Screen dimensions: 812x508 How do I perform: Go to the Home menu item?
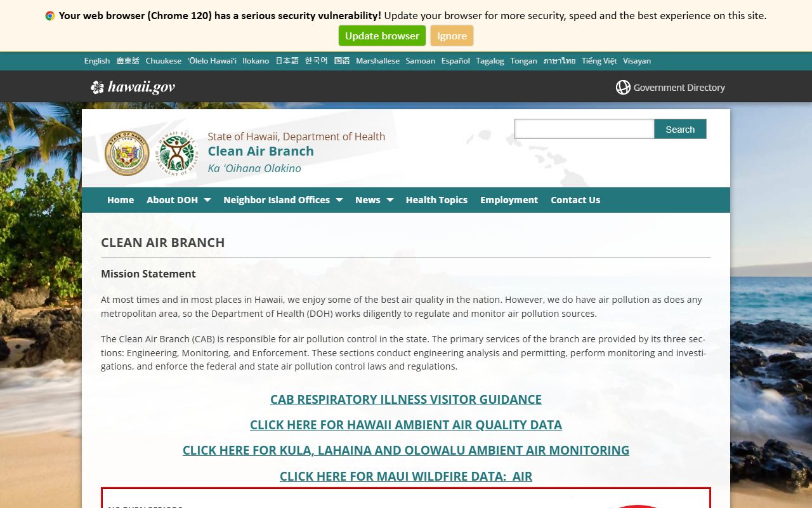click(121, 200)
